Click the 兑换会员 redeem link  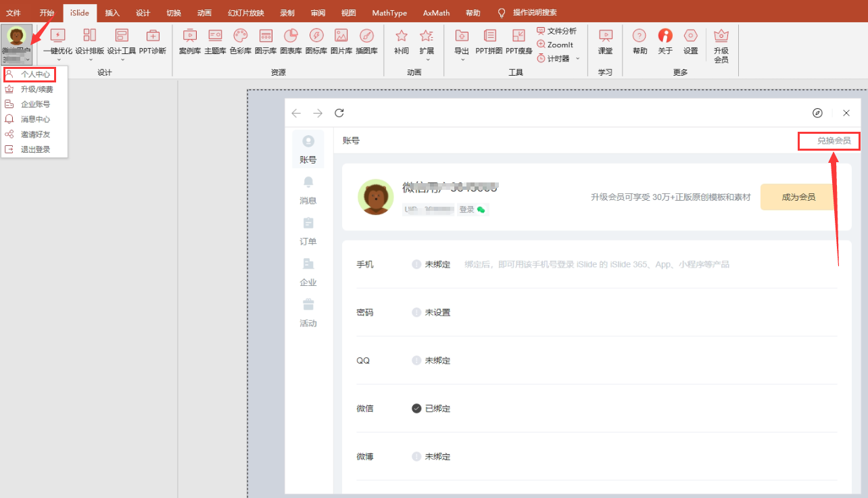pos(834,141)
